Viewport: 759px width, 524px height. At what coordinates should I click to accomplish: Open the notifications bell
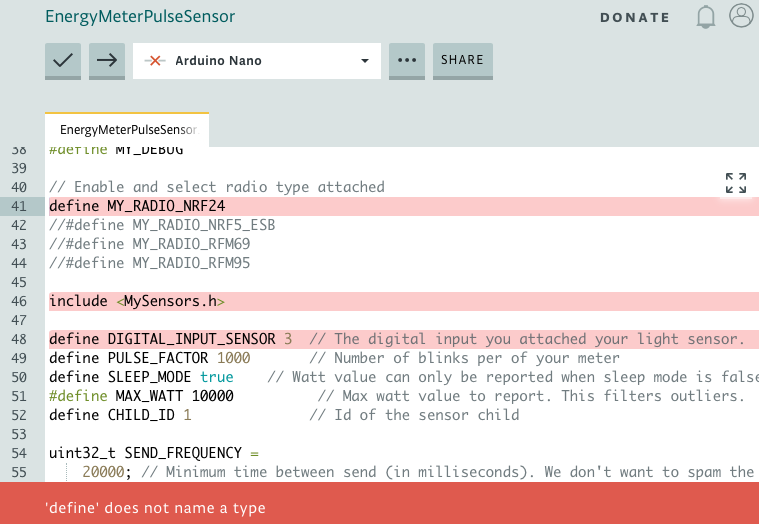[707, 17]
